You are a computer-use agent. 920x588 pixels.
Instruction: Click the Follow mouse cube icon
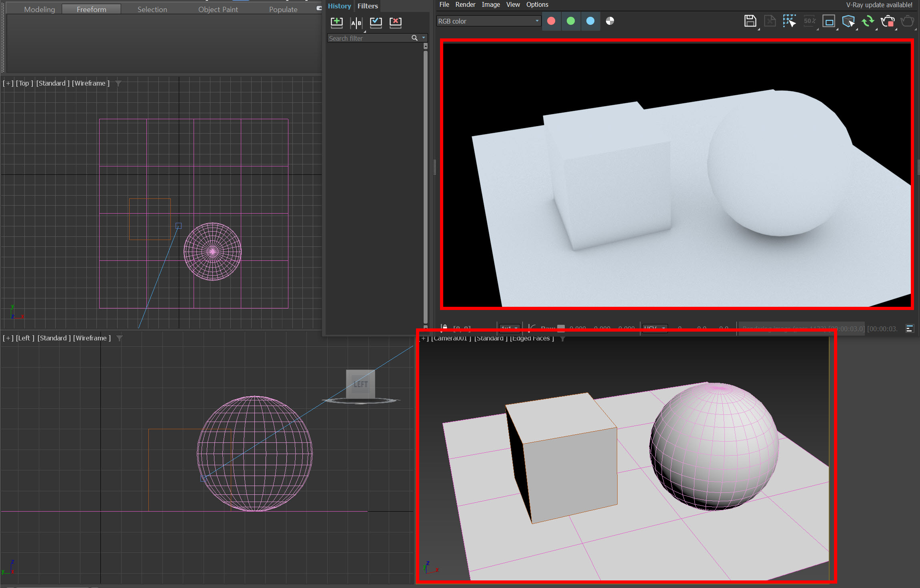tap(848, 21)
